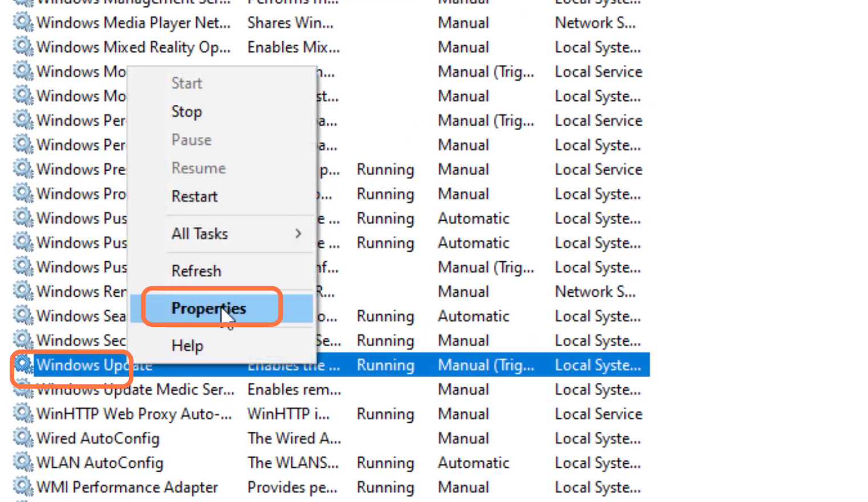Click the highlighted Windows Update service name

click(x=94, y=365)
